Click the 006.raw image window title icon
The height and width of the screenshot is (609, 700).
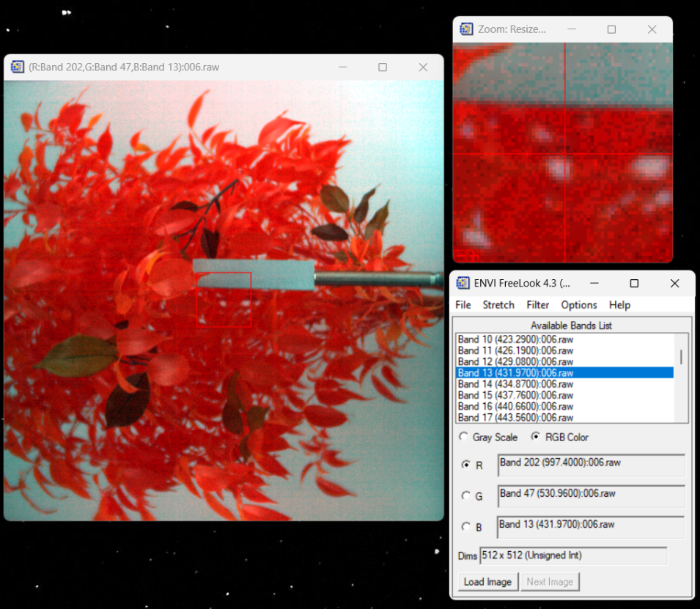pyautogui.click(x=17, y=67)
